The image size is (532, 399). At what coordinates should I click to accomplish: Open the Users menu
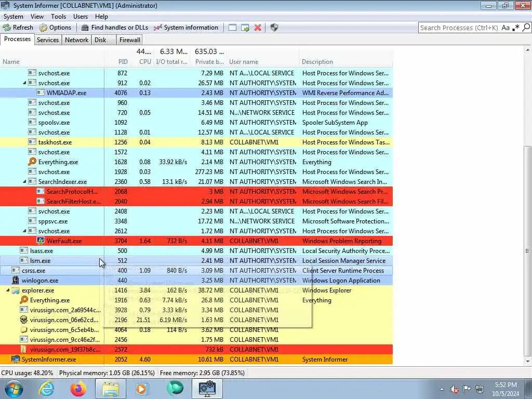point(81,16)
